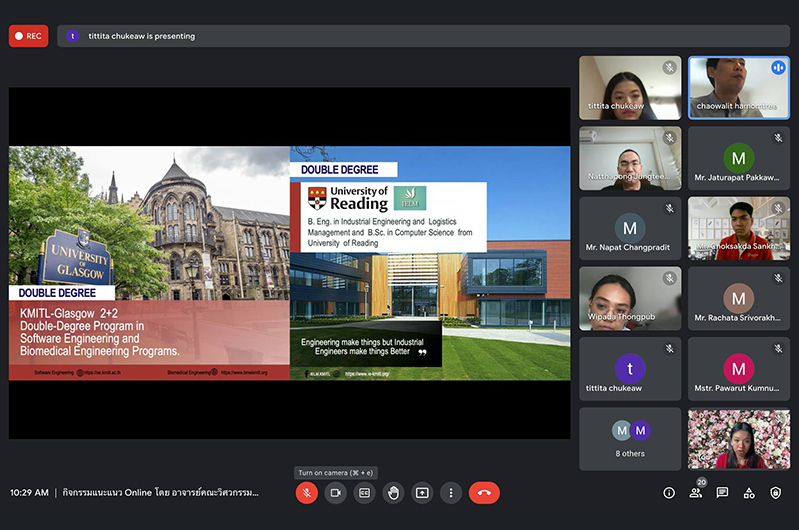Click 'tittita chukeaw is presenting' text
The image size is (799, 530).
click(x=142, y=36)
